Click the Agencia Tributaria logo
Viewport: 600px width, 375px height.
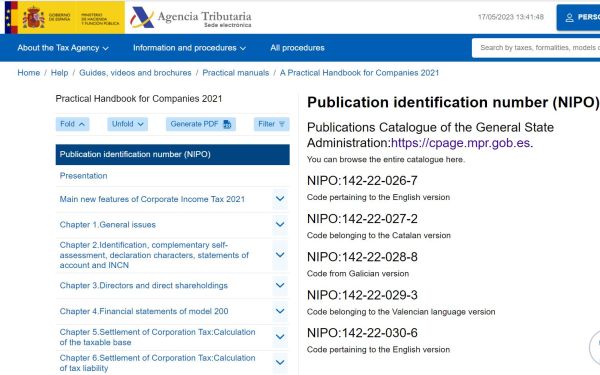(191, 18)
